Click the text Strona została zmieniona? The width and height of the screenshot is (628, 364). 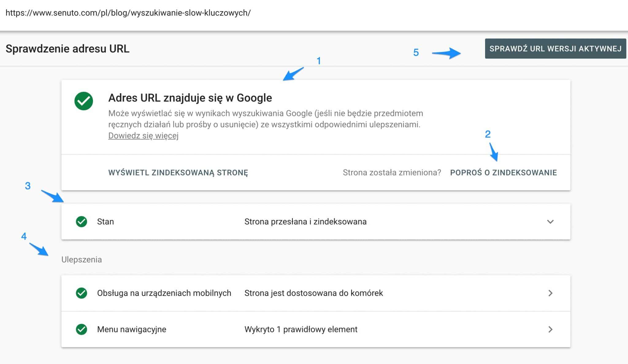pos(392,173)
